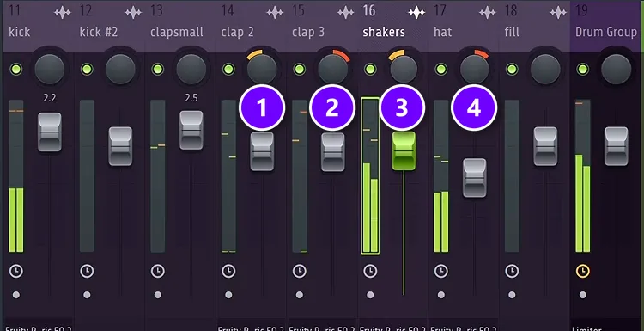Mute the kick track with its green LED
The width and height of the screenshot is (644, 331).
16,69
